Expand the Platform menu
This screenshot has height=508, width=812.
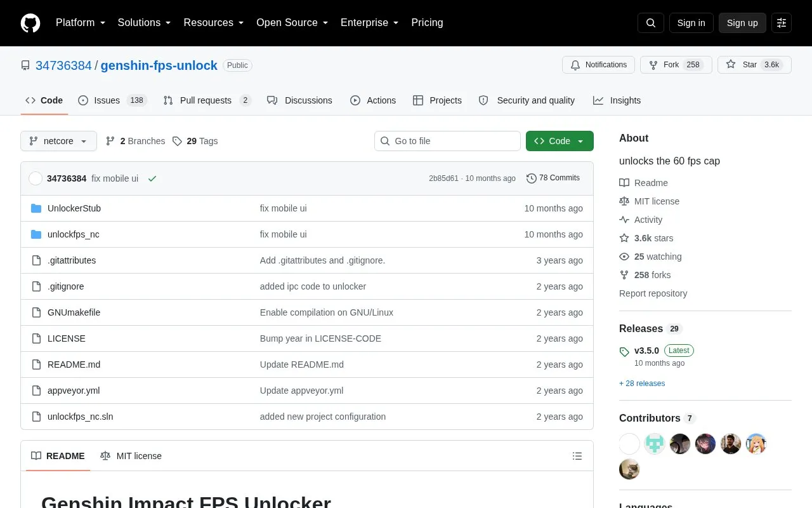tap(81, 23)
